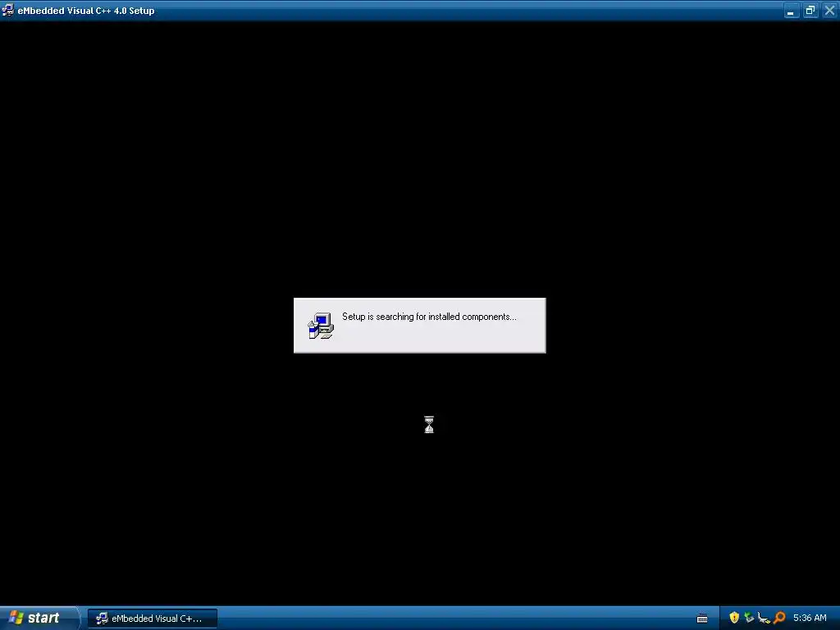Select eMbedded Visual C++ taskbar button
The width and height of the screenshot is (840, 630).
[x=152, y=619]
